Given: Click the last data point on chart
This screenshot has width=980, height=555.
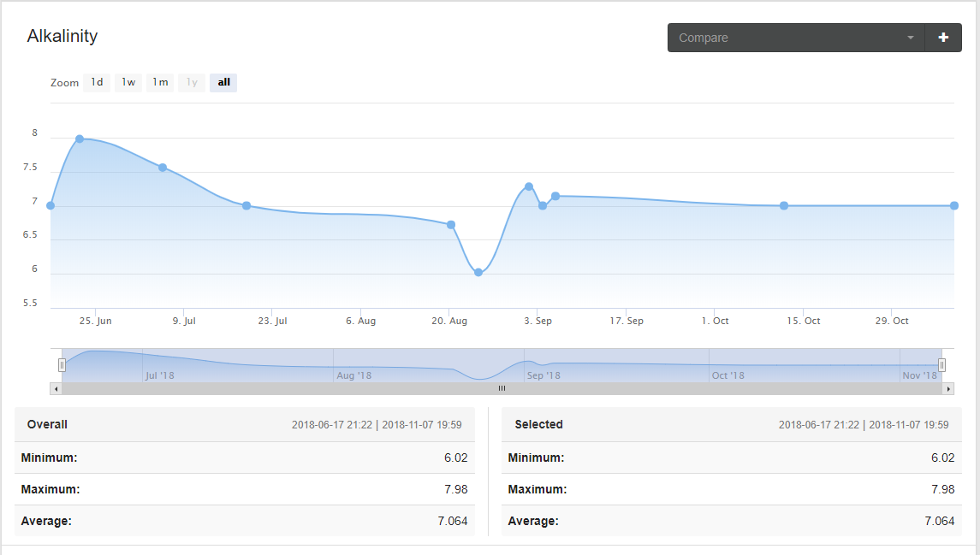Looking at the screenshot, I should click(x=953, y=205).
